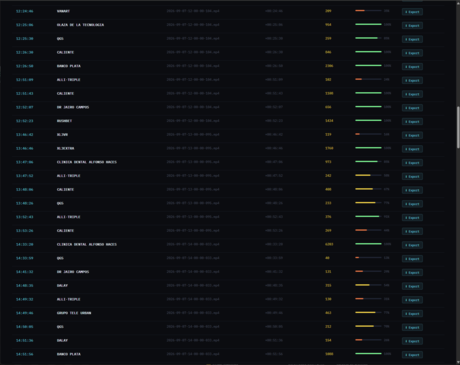Export the CLINICA DENTAL row at 14:33:20
Image resolution: width=460 pixels, height=365 pixels.
click(x=412, y=245)
